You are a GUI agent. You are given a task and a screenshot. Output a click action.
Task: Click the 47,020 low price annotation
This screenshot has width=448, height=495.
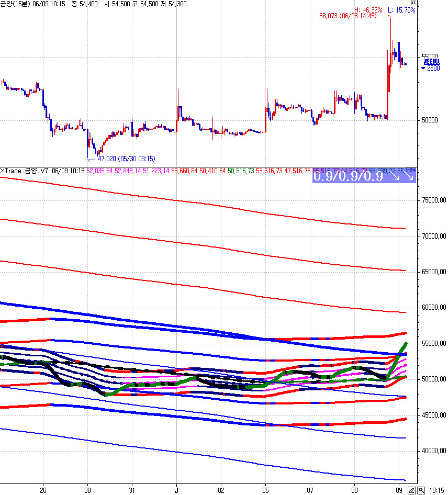tap(126, 159)
